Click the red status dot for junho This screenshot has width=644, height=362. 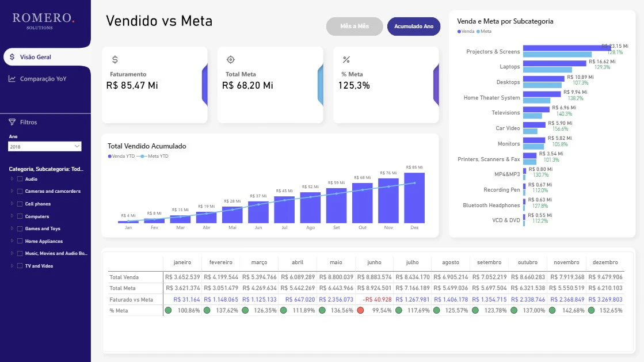361,310
